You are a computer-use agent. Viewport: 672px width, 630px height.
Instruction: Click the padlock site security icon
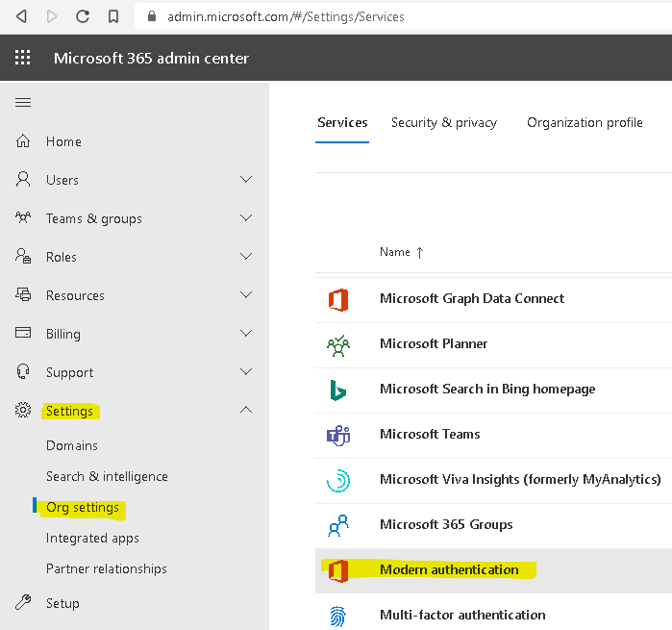[x=151, y=16]
